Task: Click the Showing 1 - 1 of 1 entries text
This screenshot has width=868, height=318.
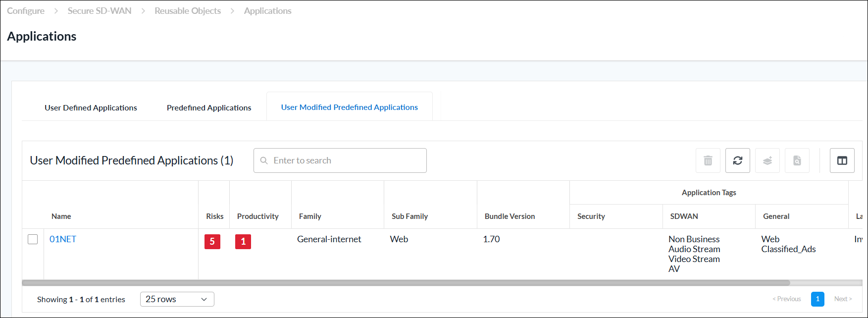Action: tap(81, 300)
